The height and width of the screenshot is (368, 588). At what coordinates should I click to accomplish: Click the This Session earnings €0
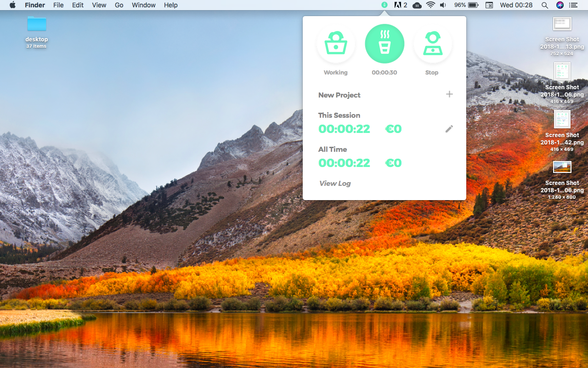[x=393, y=129]
